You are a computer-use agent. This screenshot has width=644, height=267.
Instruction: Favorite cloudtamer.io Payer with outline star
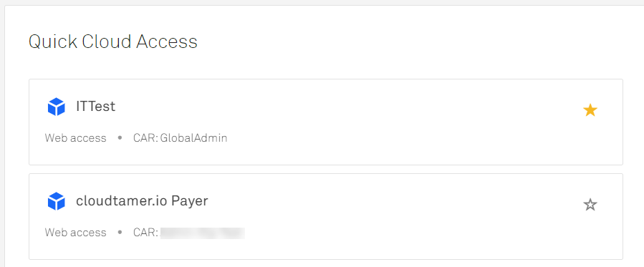coord(590,204)
